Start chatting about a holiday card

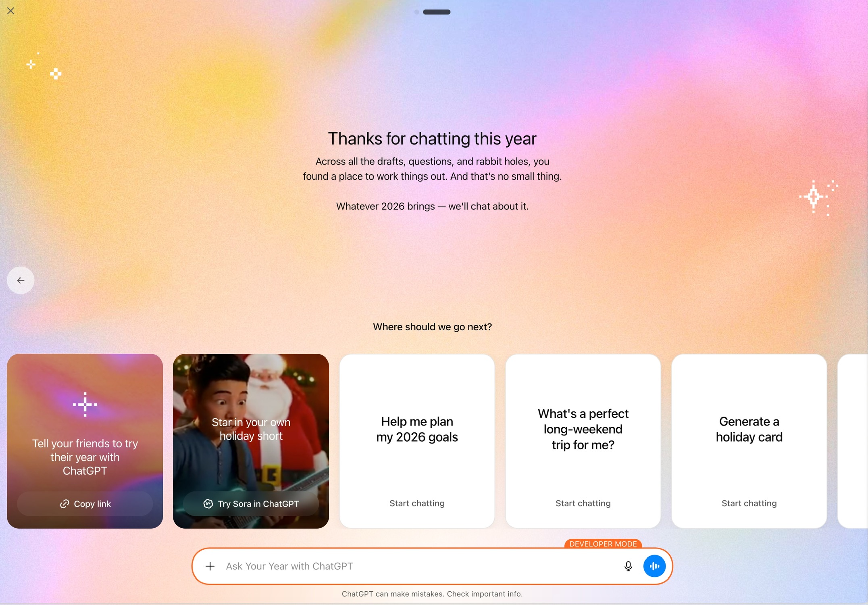pyautogui.click(x=749, y=503)
